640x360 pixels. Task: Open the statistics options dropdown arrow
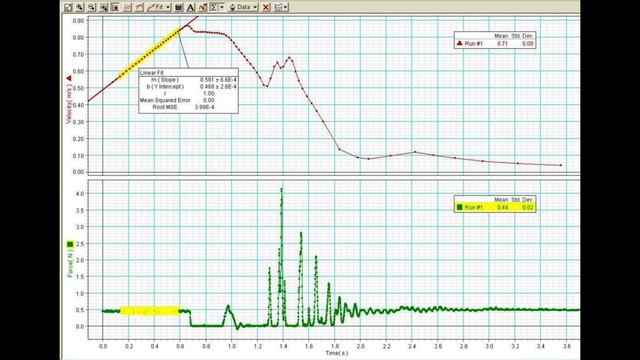(222, 7)
